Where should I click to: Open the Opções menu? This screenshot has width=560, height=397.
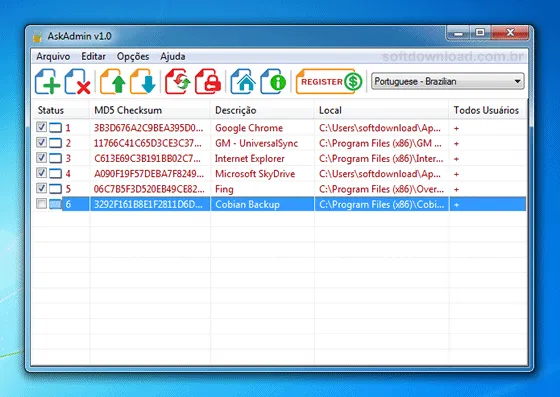click(x=133, y=56)
